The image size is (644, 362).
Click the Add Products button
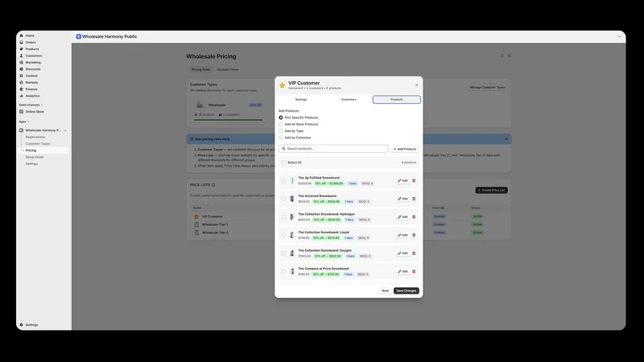pos(405,149)
